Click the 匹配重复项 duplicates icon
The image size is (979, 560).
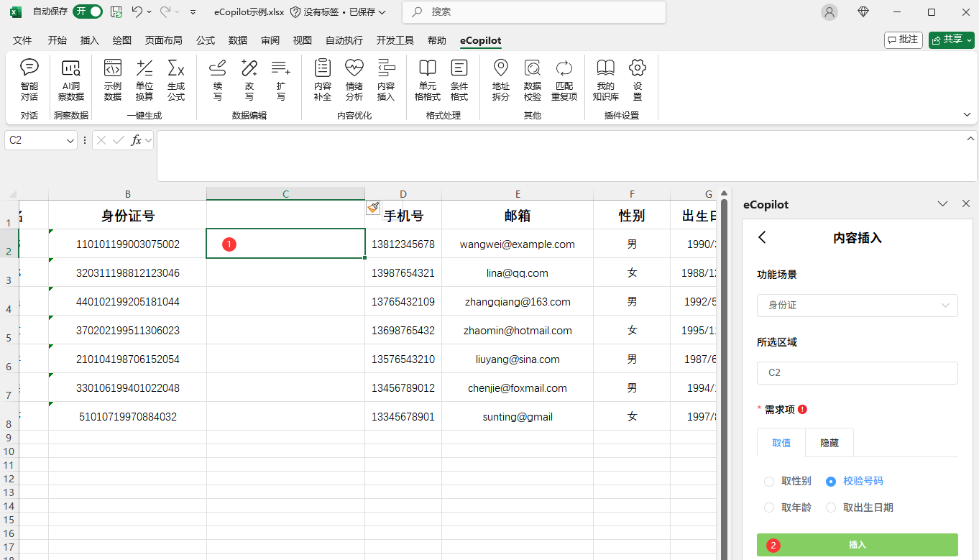564,79
